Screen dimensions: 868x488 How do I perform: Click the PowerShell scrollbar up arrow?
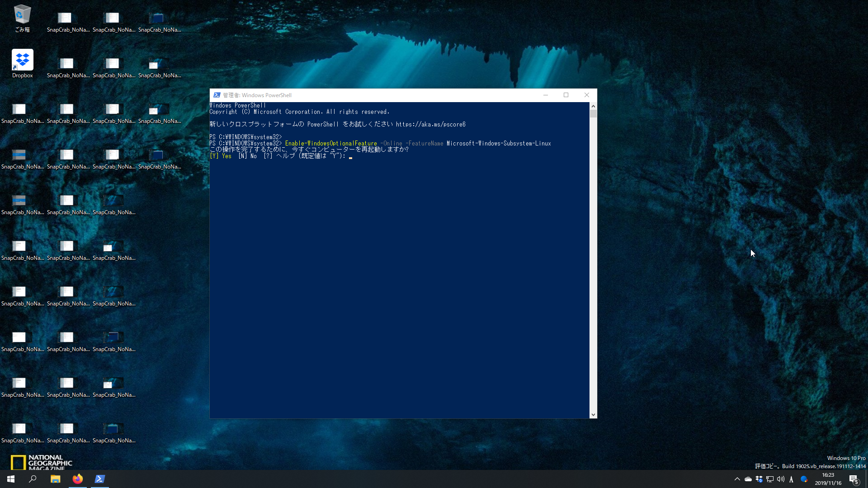[593, 106]
